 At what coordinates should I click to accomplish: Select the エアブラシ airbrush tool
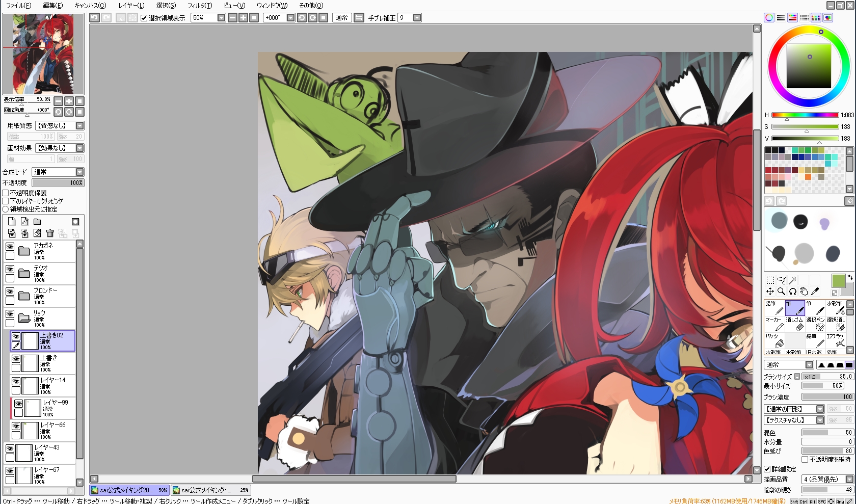[836, 340]
